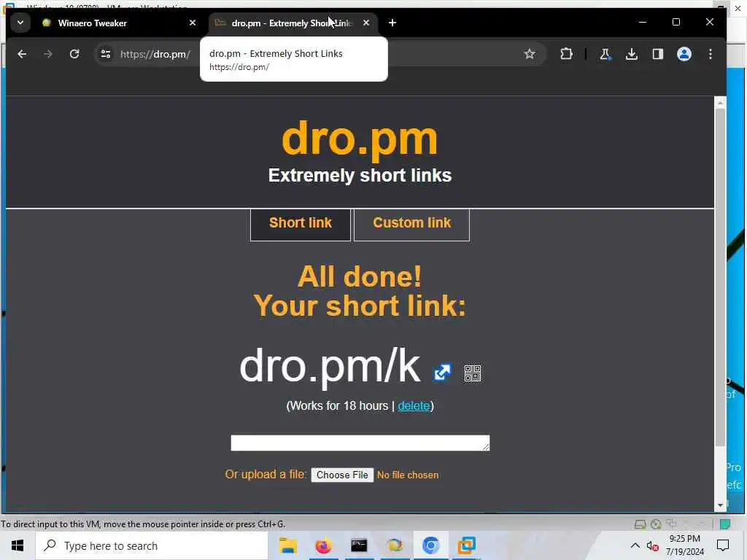Open the short link via the arrow icon
This screenshot has height=560, width=747.
[x=442, y=373]
